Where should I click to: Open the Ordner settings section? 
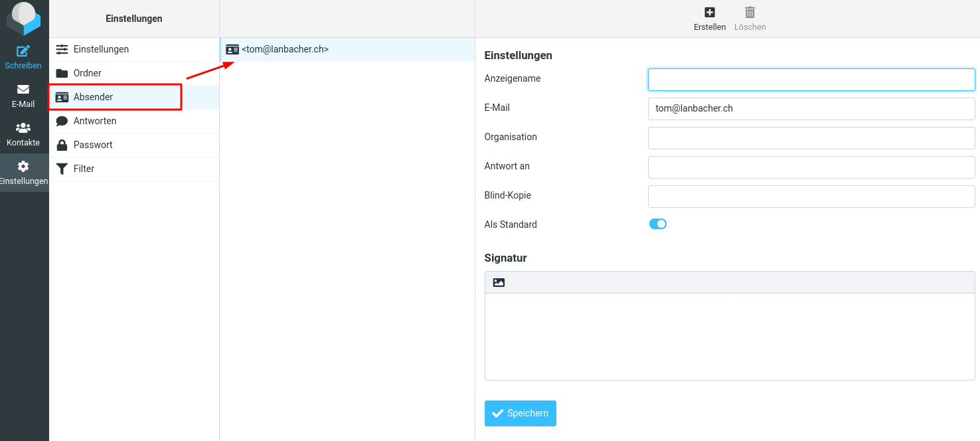click(x=134, y=73)
